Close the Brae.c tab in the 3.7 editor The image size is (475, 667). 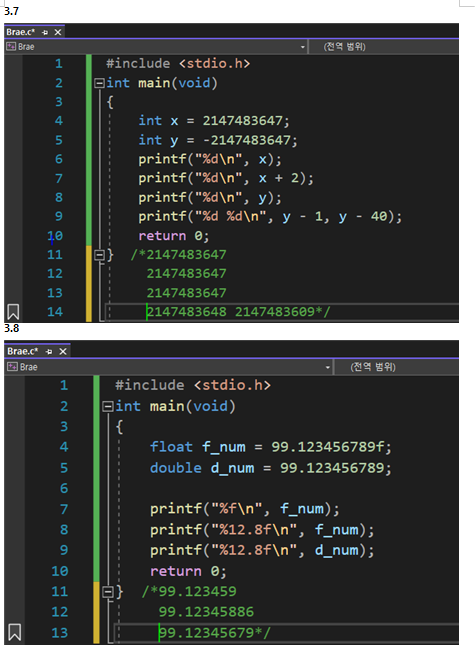point(58,32)
